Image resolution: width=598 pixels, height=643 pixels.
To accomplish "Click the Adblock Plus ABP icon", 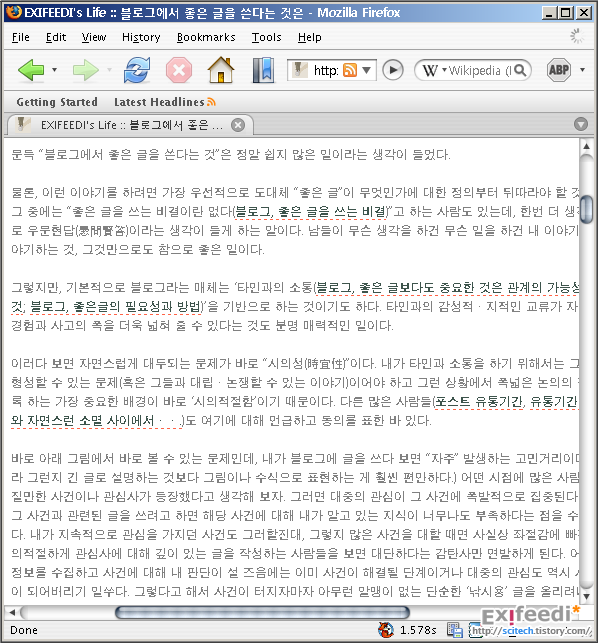I will [559, 70].
